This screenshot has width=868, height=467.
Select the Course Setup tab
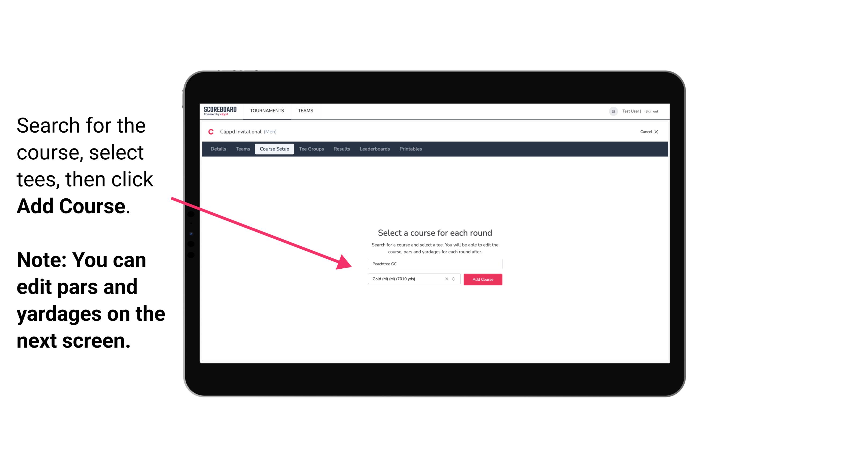274,148
